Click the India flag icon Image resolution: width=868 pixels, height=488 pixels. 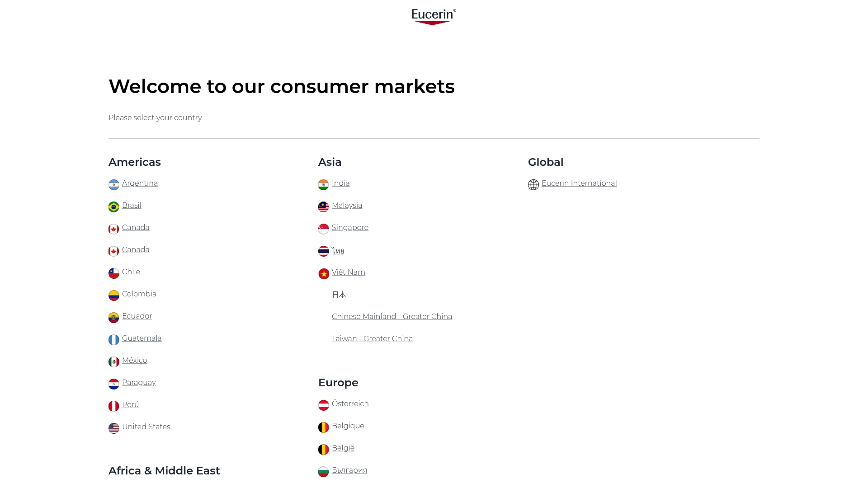(x=323, y=184)
